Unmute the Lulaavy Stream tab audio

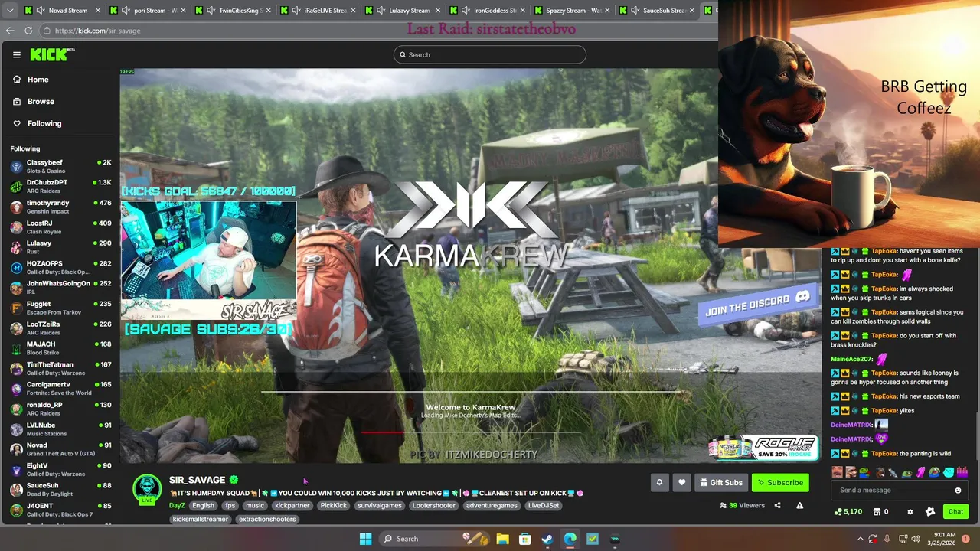381,11
